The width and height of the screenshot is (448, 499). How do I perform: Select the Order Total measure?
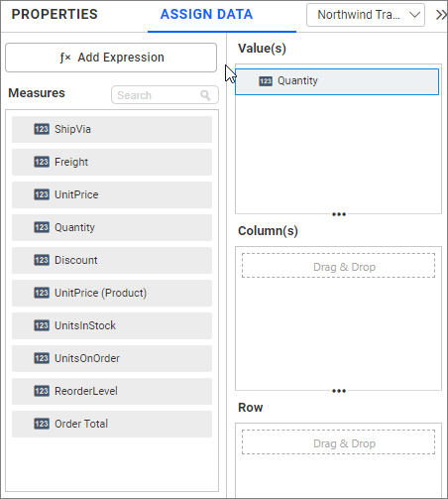pos(112,424)
